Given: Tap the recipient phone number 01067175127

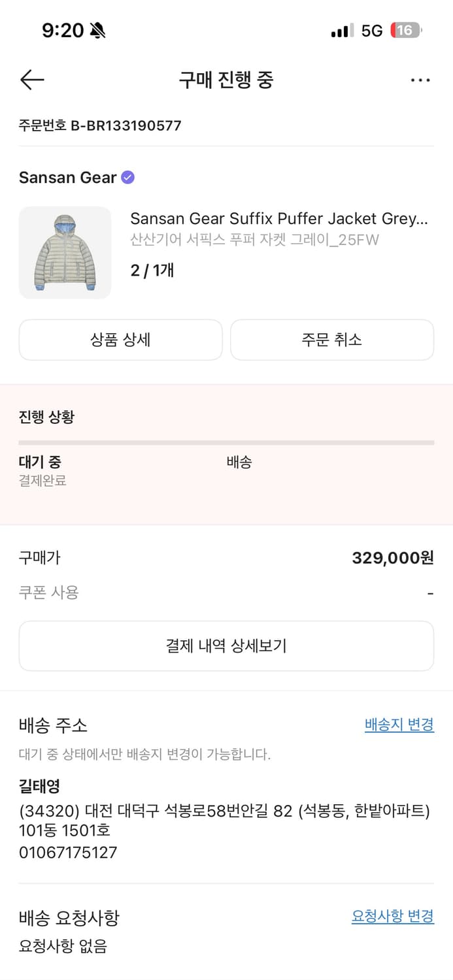Looking at the screenshot, I should point(68,853).
